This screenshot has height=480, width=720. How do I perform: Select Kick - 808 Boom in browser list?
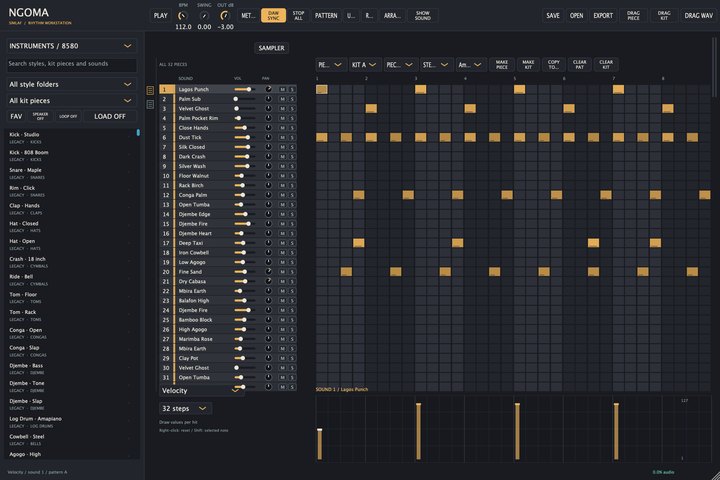pos(69,156)
